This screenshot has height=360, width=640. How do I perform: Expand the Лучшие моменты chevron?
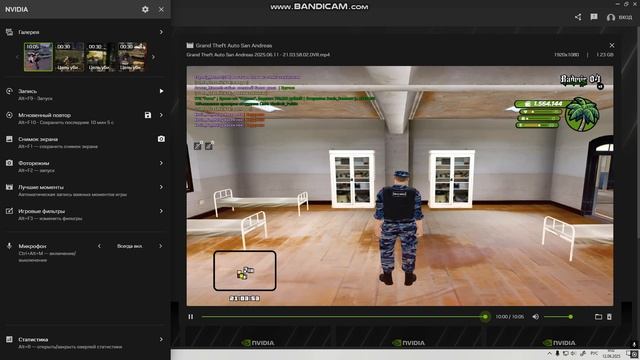(x=161, y=187)
